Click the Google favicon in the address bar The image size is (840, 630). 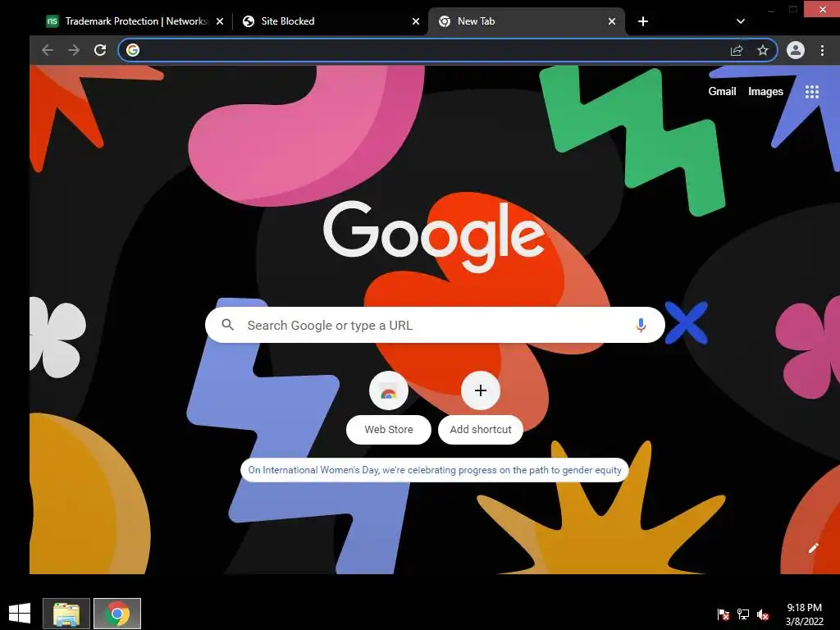tap(133, 50)
